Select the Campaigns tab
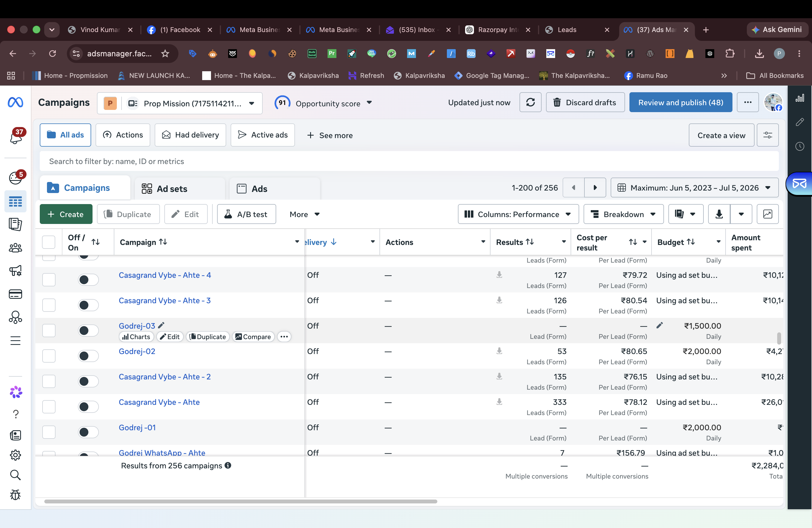The height and width of the screenshot is (528, 812). tap(85, 188)
